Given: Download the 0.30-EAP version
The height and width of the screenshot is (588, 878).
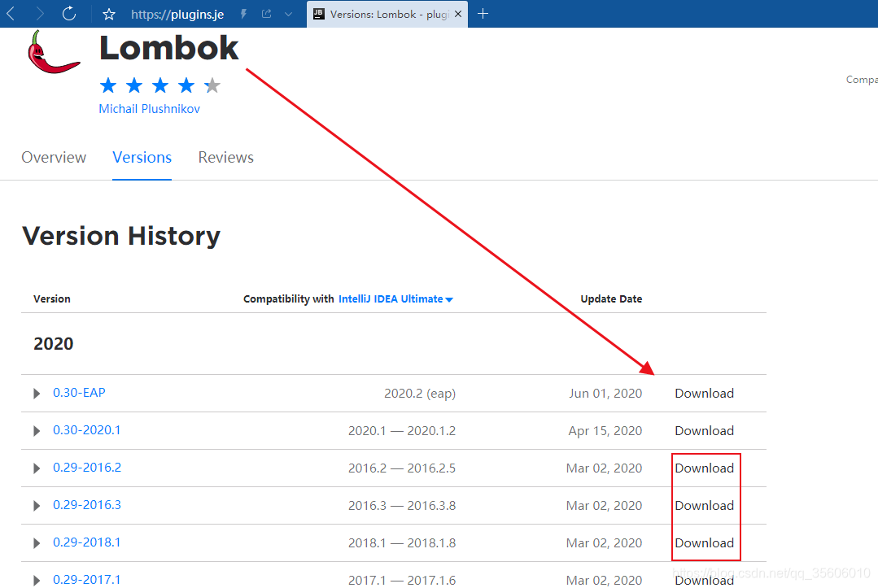Looking at the screenshot, I should tap(704, 394).
